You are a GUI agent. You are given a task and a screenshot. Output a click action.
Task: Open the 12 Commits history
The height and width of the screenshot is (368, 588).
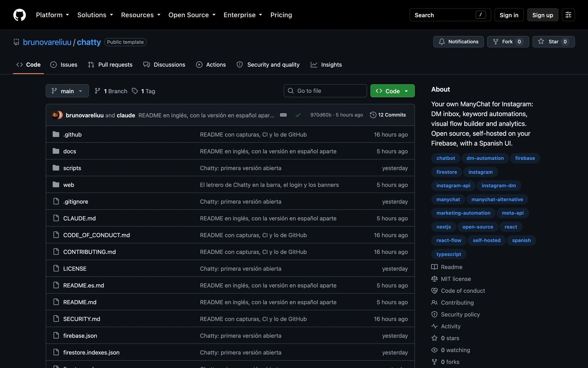click(388, 115)
